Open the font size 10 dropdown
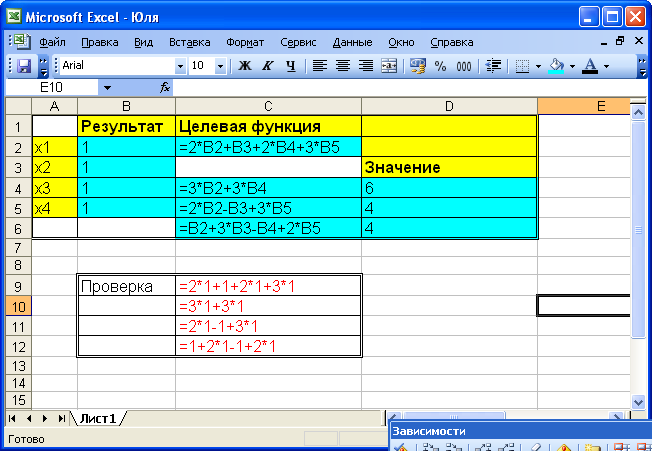 coord(220,66)
